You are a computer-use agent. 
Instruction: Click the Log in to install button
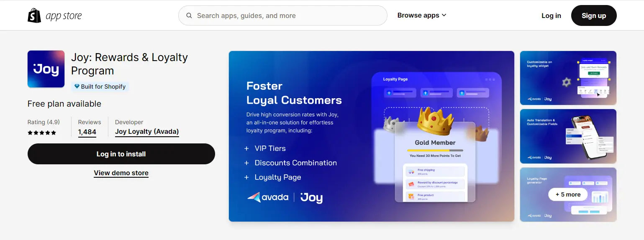[121, 154]
